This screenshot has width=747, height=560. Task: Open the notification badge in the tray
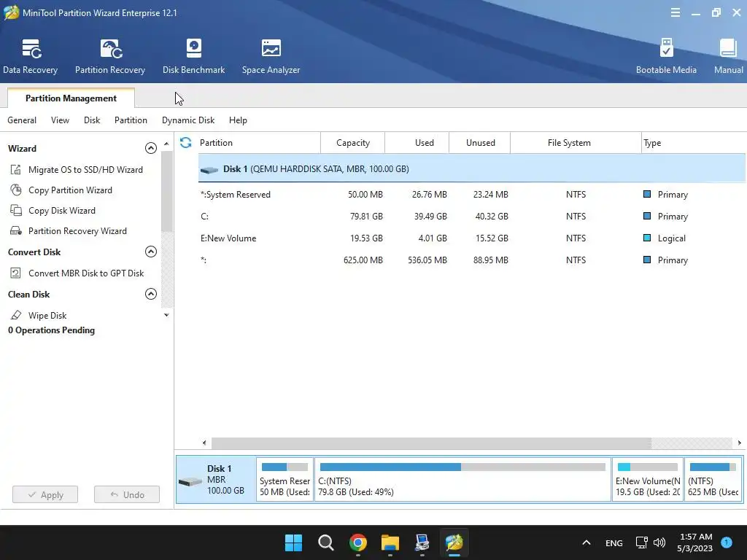(727, 542)
